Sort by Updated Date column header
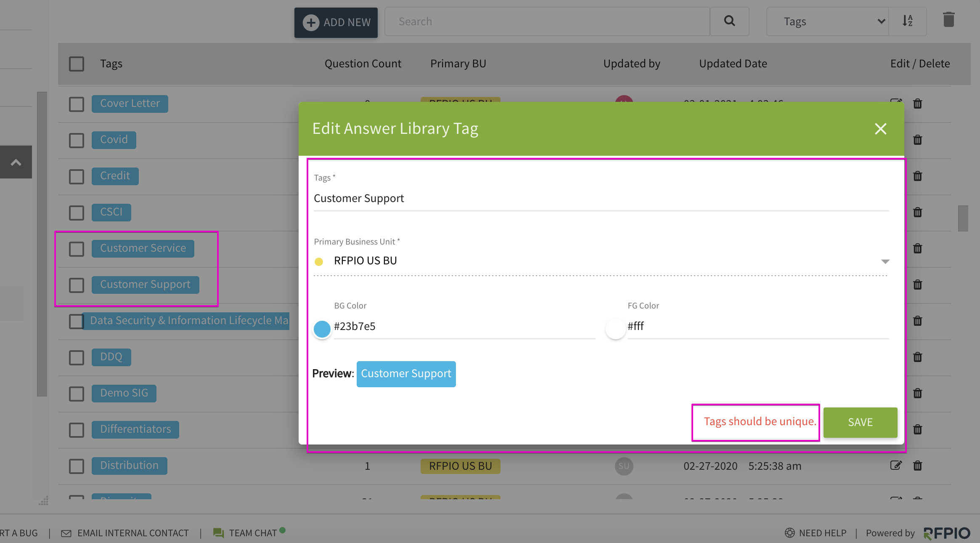The height and width of the screenshot is (543, 980). [733, 64]
